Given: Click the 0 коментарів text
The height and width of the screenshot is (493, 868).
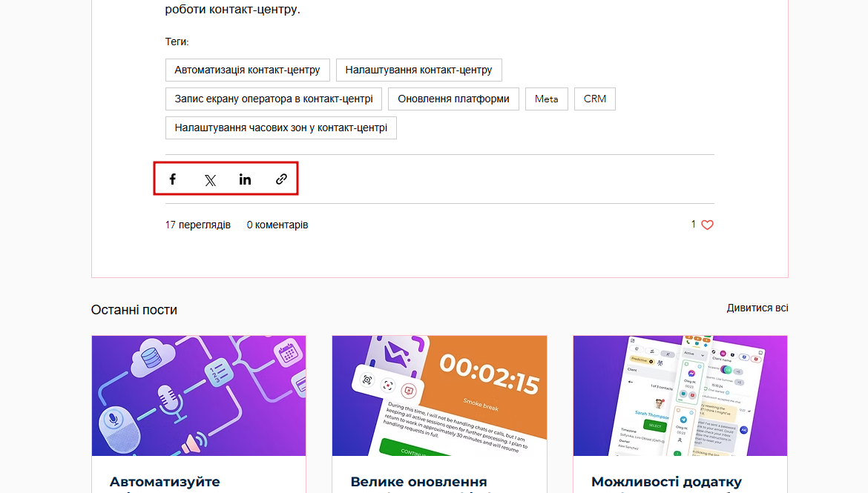Looking at the screenshot, I should [277, 225].
